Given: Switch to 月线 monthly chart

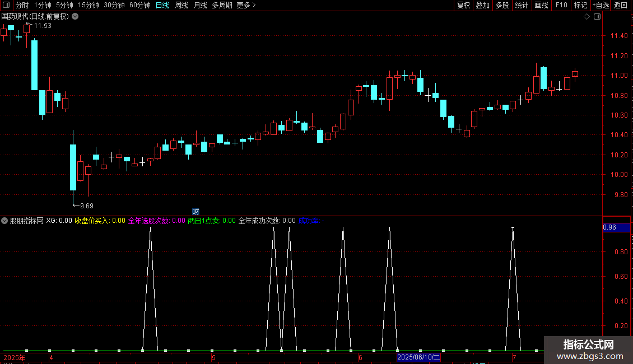Looking at the screenshot, I should [x=200, y=5].
